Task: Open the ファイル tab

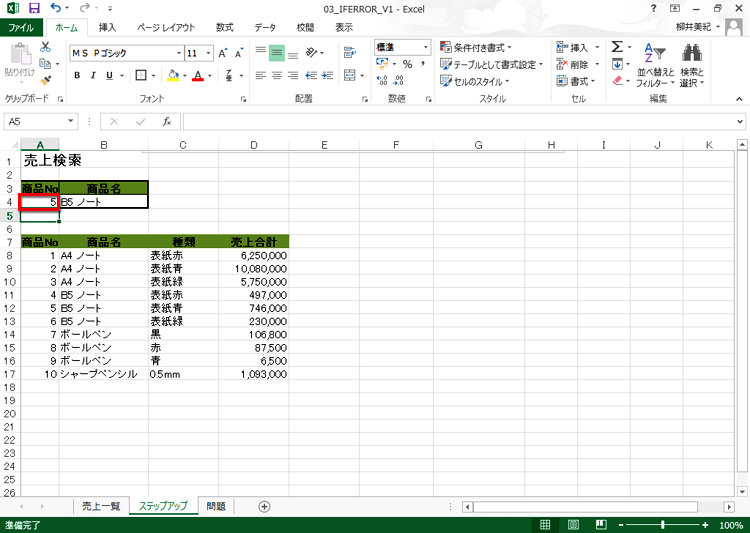Action: click(x=21, y=27)
